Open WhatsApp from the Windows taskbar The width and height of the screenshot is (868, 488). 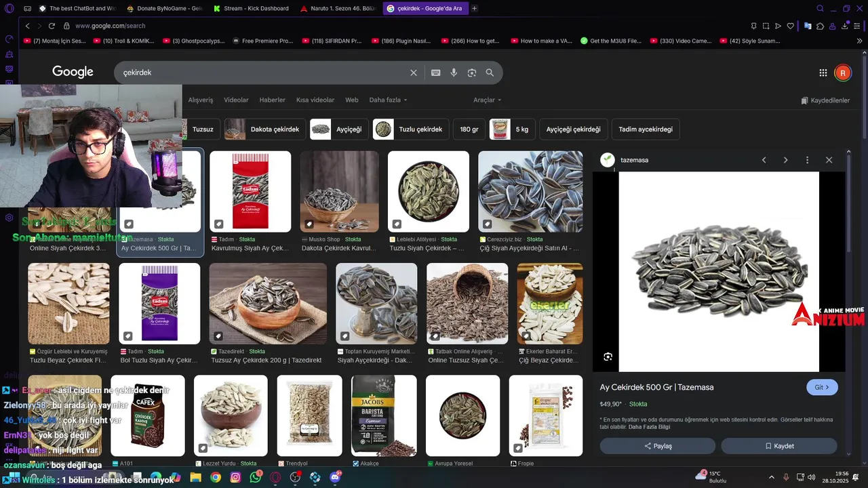tap(255, 477)
